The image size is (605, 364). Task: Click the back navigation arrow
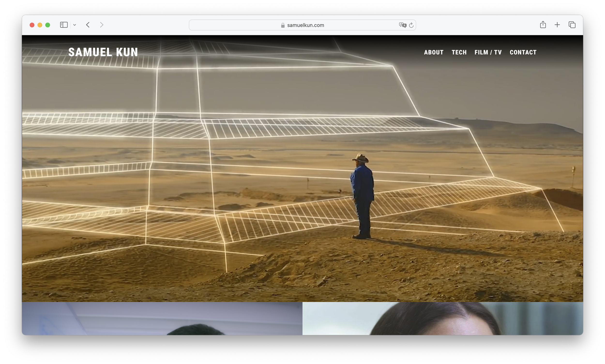pyautogui.click(x=88, y=25)
